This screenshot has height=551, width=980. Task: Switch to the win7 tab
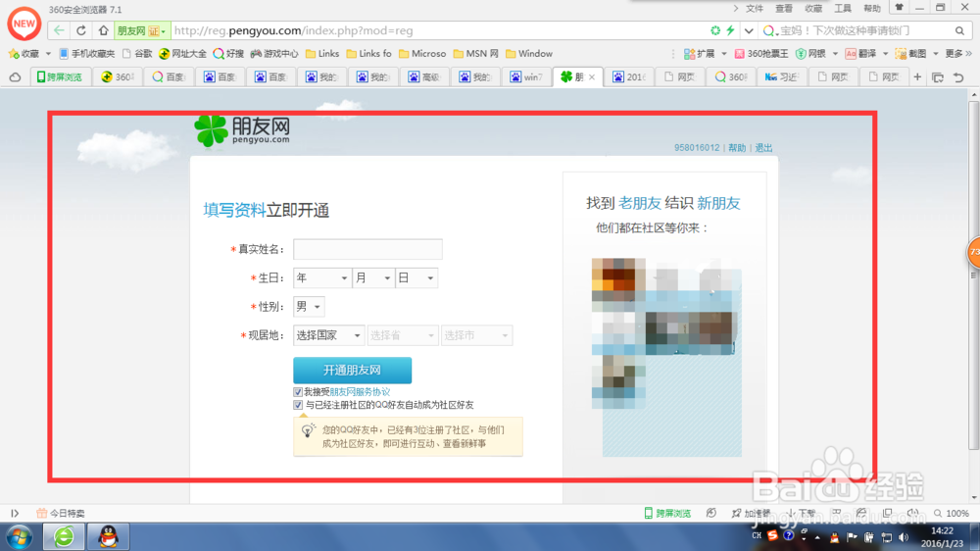click(526, 76)
